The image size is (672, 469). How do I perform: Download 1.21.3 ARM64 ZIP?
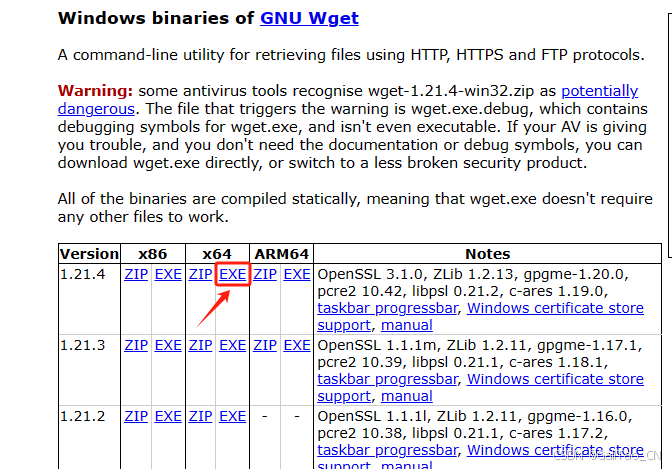(265, 346)
